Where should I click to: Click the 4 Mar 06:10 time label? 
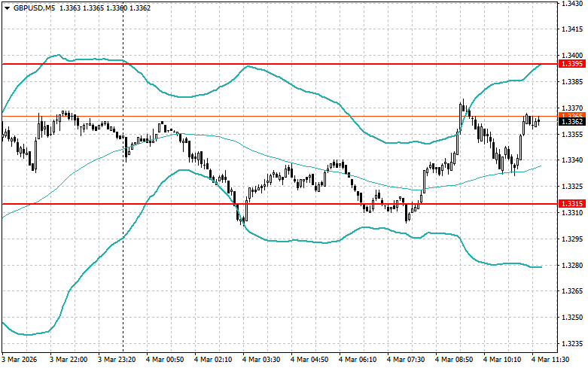pyautogui.click(x=358, y=360)
